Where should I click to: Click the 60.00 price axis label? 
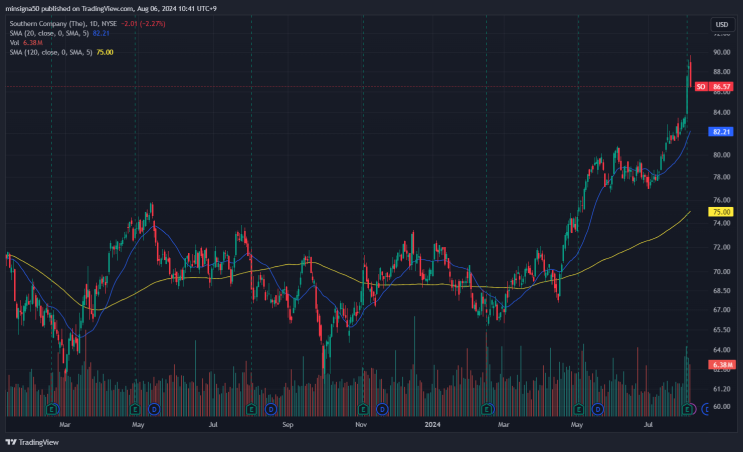point(722,407)
